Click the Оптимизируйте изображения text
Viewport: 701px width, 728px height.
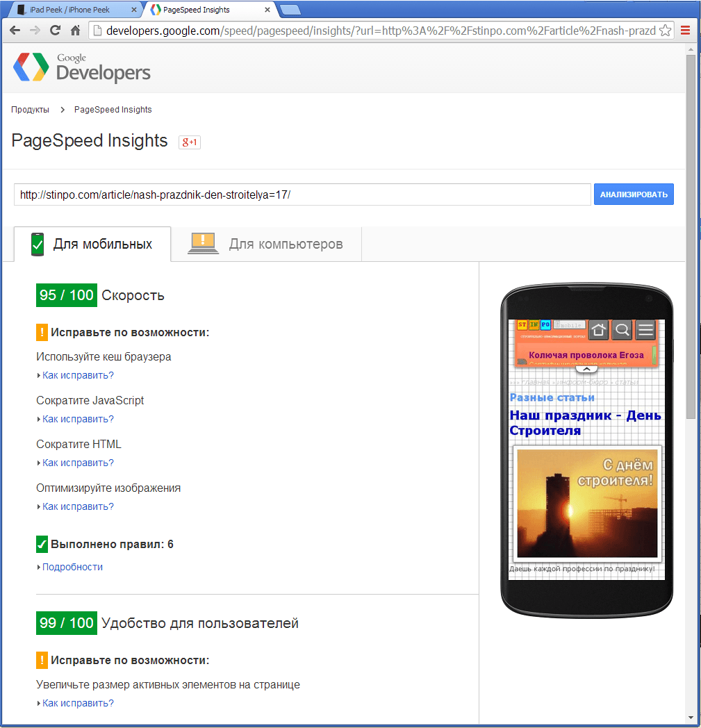(108, 488)
